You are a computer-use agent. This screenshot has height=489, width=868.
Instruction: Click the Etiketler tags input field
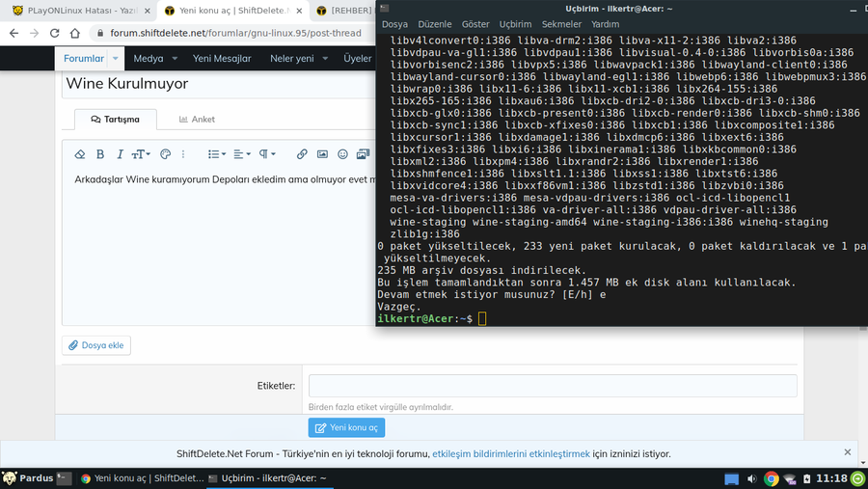[x=553, y=386]
